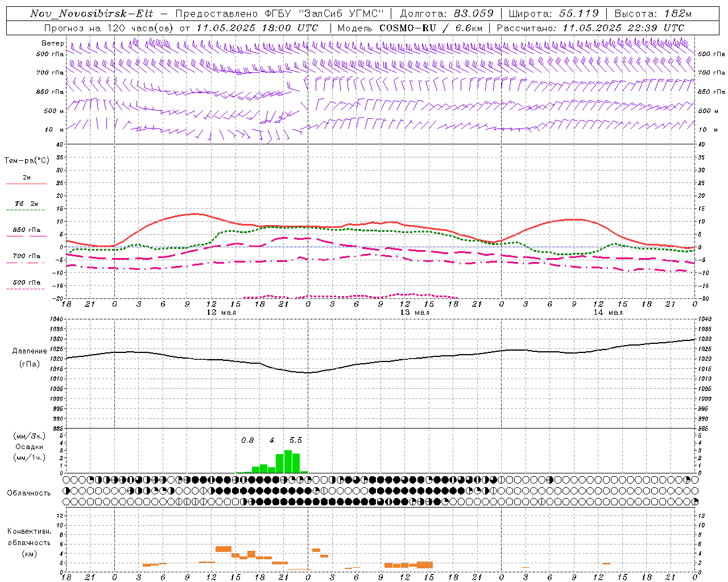This screenshot has height=582, width=728.
Task: Click the Давление pressure panel label
Action: tap(30, 351)
